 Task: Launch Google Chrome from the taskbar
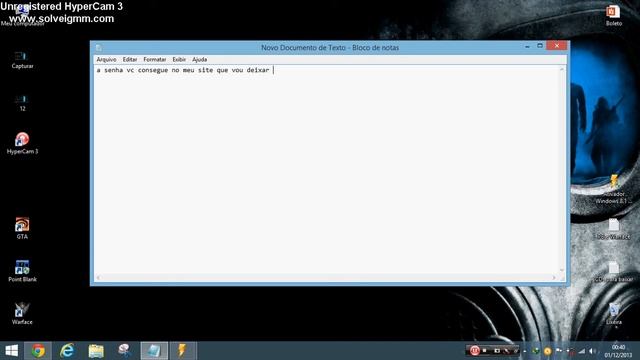[x=38, y=351]
